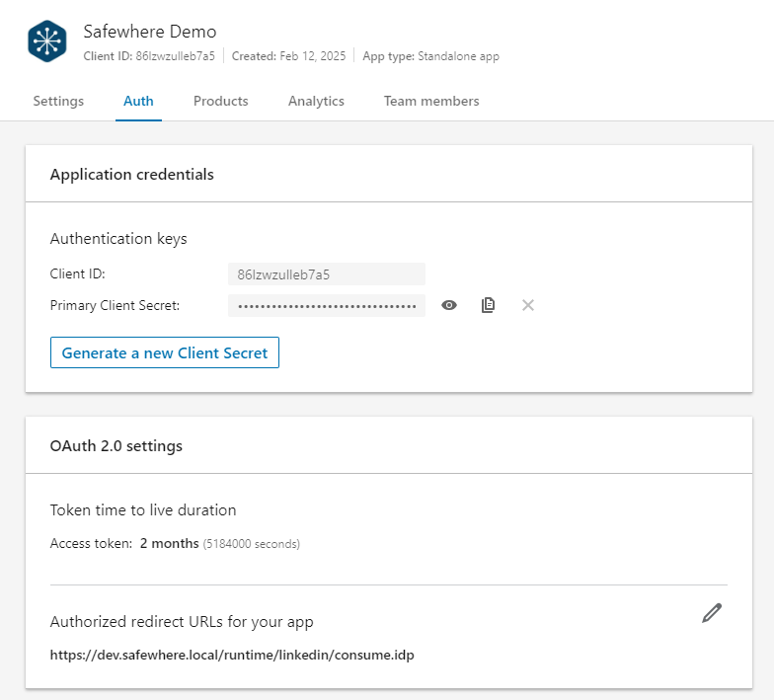The image size is (774, 700).
Task: Click the OAuth 2.0 settings section header
Action: (x=116, y=445)
